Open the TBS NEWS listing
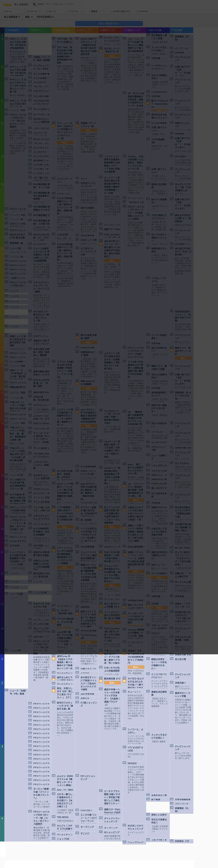This screenshot has height=868, width=218. (63, 817)
